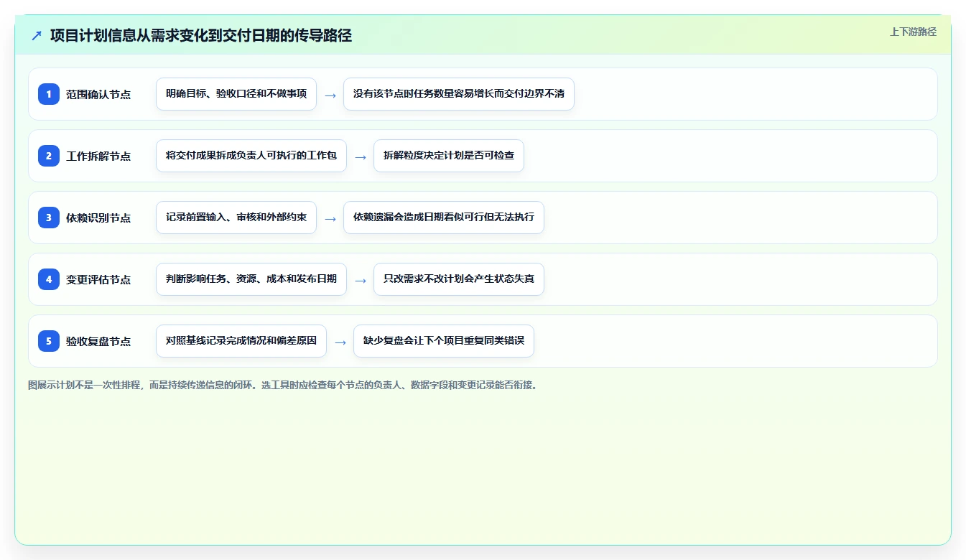The width and height of the screenshot is (966, 560).
Task: Click the number 1 badge for 范围确认节点
Action: pos(49,94)
